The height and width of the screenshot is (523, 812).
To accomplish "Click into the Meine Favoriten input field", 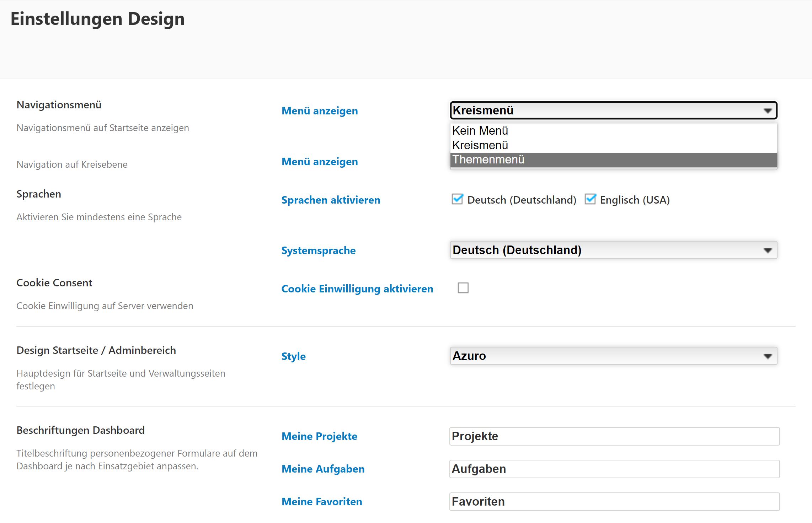I will click(x=614, y=502).
